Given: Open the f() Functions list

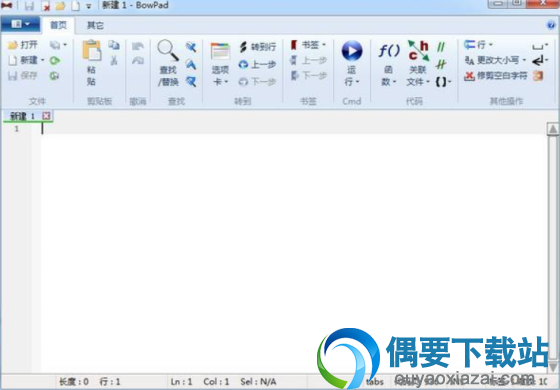Looking at the screenshot, I should (389, 51).
